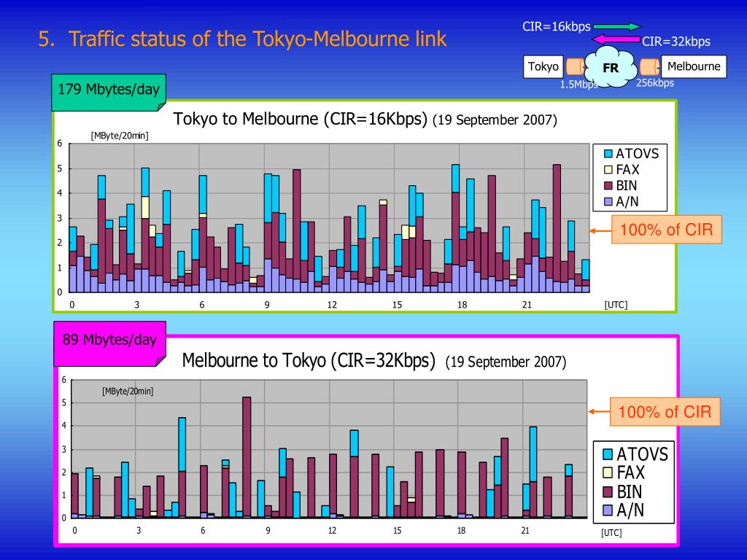Click the '[UTC]' axis label of the top chart

tap(616, 305)
